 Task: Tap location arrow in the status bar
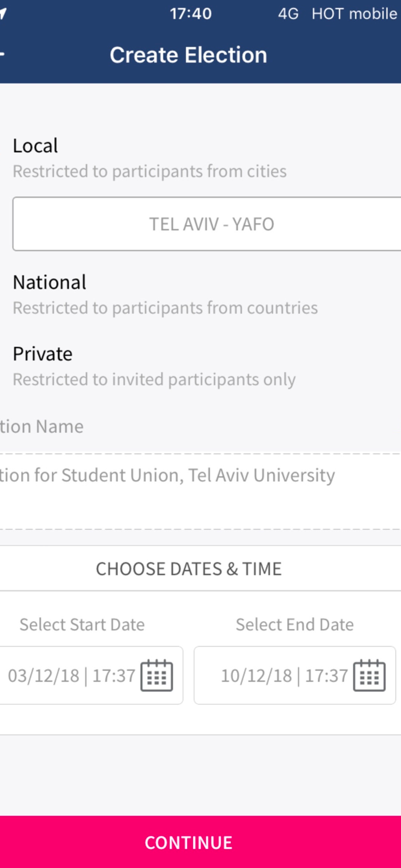pyautogui.click(x=3, y=14)
